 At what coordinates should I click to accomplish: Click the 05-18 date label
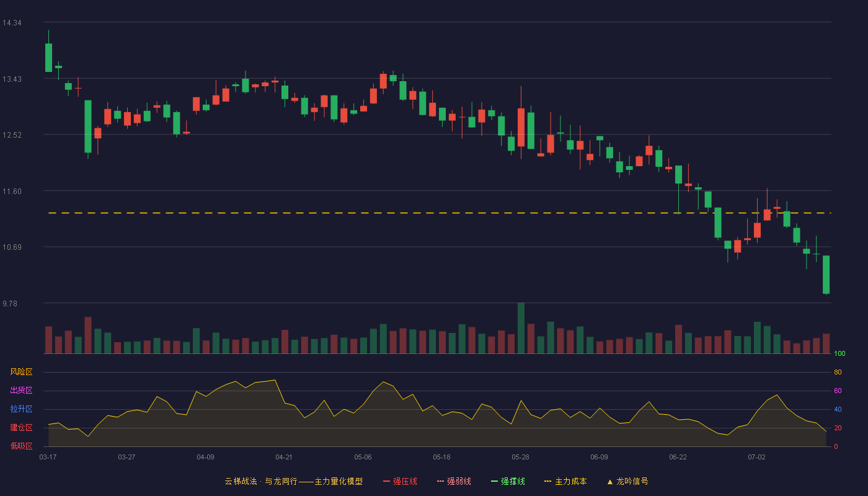441,457
